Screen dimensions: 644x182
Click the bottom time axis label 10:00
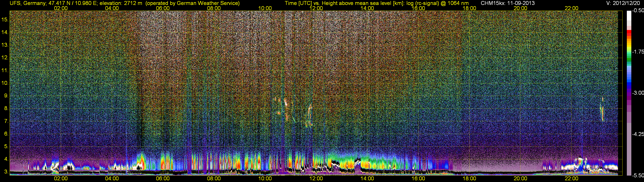coord(265,179)
